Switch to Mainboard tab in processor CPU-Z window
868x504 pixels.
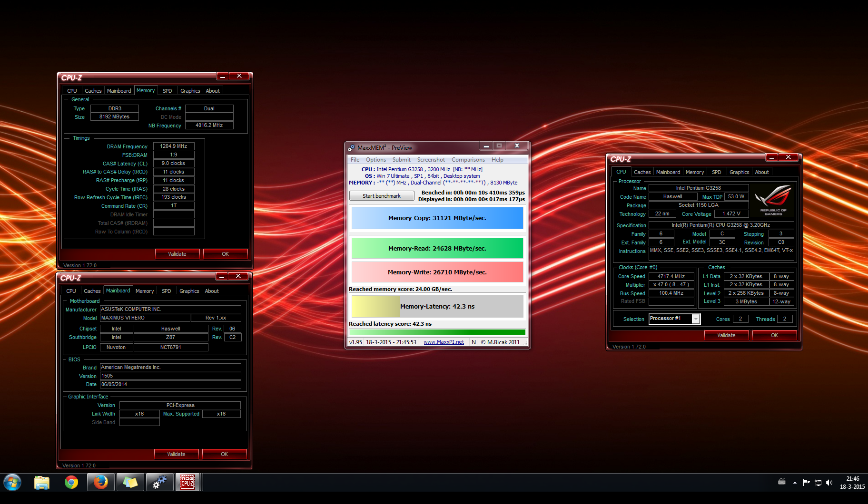click(668, 172)
